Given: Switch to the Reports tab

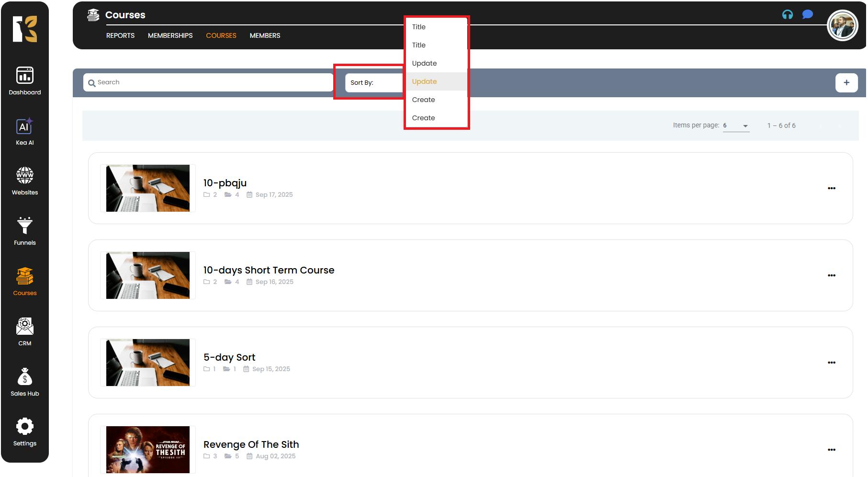Looking at the screenshot, I should point(120,35).
